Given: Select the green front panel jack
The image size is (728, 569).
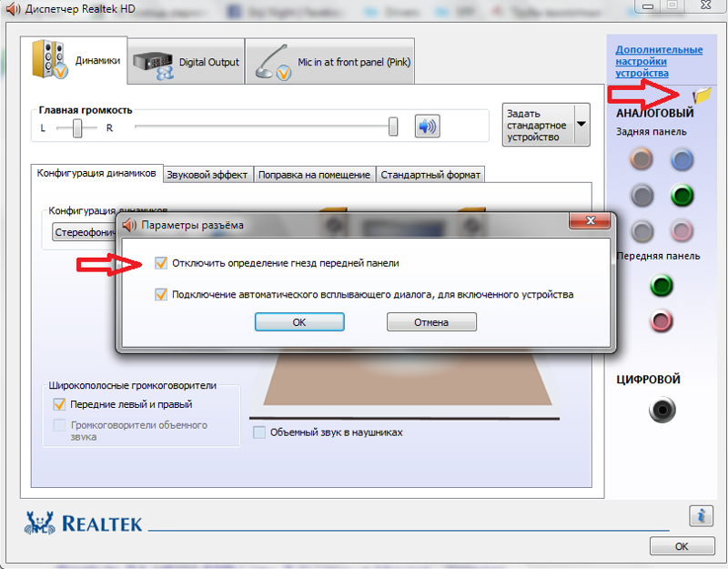Looking at the screenshot, I should click(x=662, y=285).
